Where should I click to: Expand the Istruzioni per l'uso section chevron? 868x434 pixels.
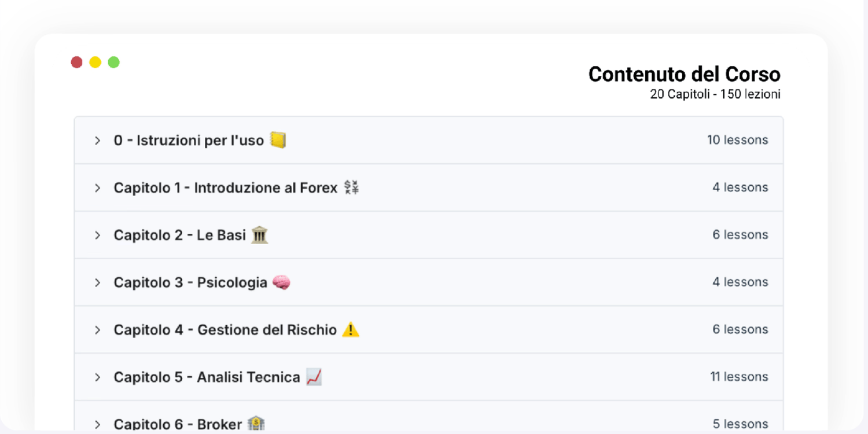(x=97, y=141)
